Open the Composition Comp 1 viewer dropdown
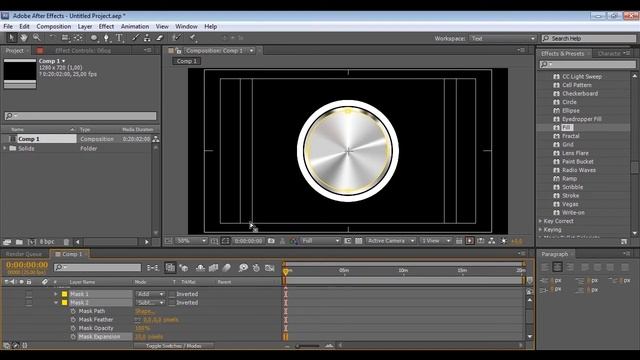 pyautogui.click(x=251, y=51)
